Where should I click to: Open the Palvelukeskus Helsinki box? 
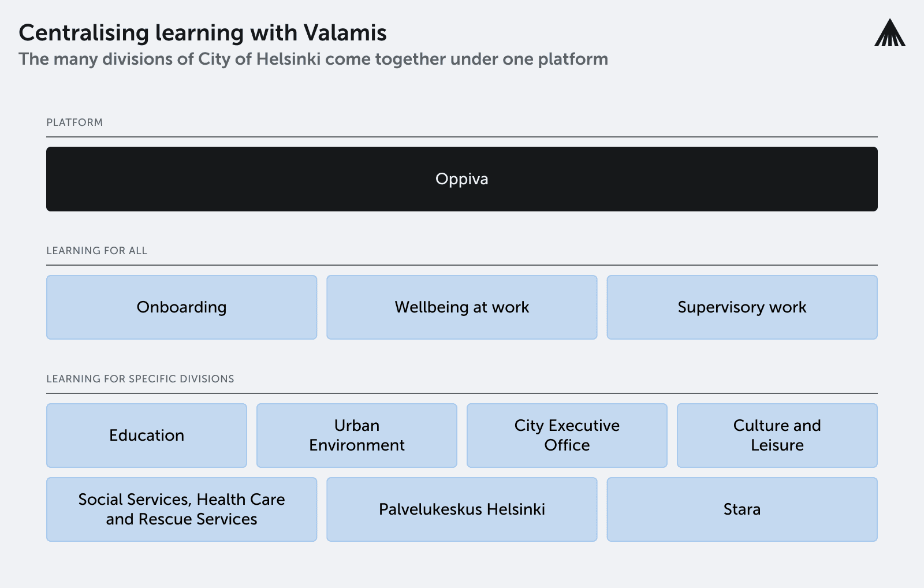tap(462, 509)
